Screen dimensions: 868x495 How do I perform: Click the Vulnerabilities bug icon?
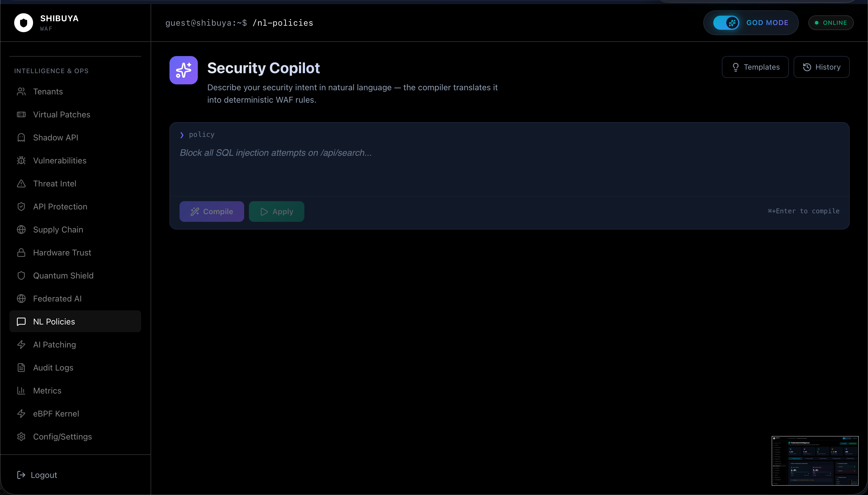coord(21,160)
